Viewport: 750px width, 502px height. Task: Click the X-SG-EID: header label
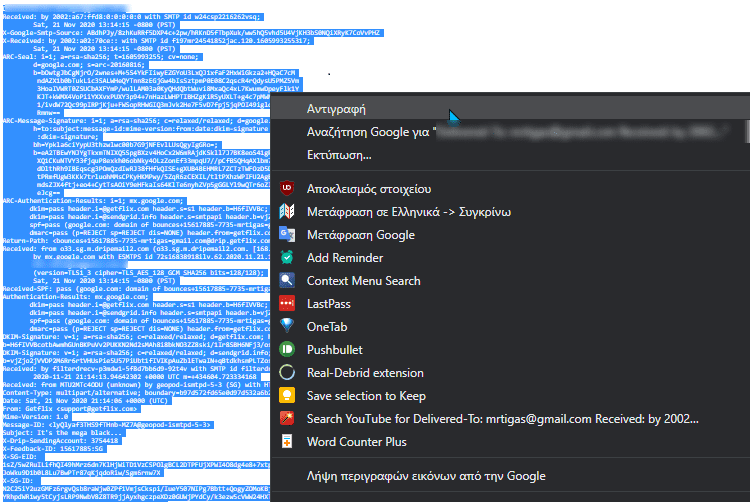22,457
